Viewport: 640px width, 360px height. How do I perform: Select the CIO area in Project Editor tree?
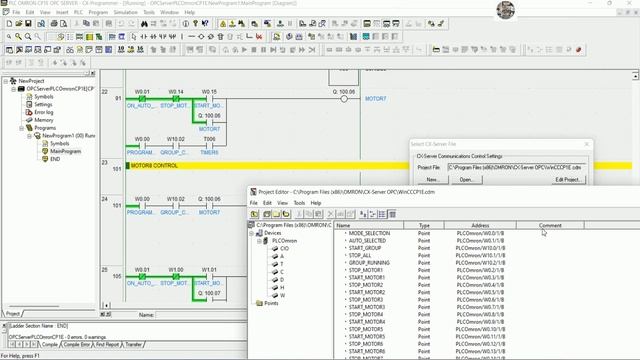point(284,249)
